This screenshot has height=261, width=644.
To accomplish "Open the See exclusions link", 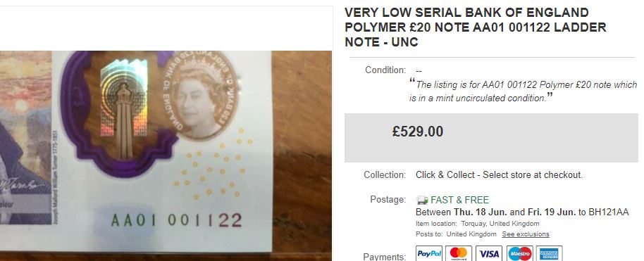I will [526, 234].
